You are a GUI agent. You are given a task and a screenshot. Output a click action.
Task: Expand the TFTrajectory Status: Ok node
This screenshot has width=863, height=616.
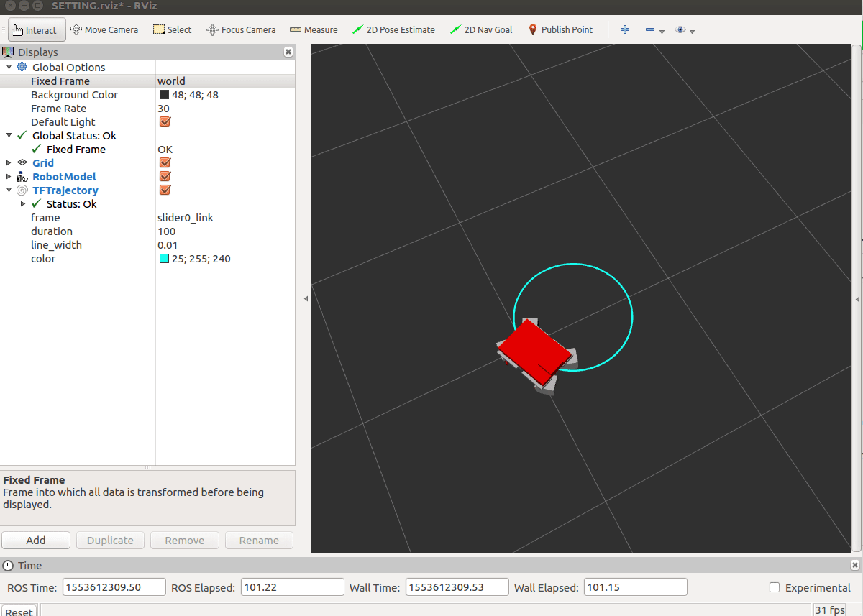tap(23, 203)
